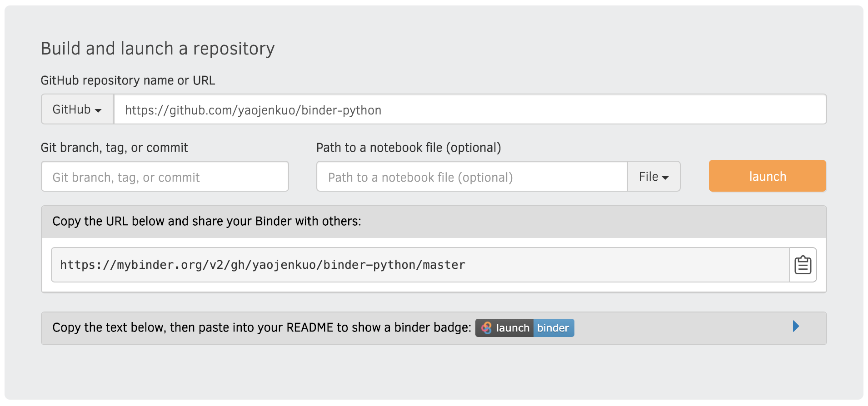The height and width of the screenshot is (406, 868).
Task: Click the launch binder badge
Action: (x=525, y=328)
